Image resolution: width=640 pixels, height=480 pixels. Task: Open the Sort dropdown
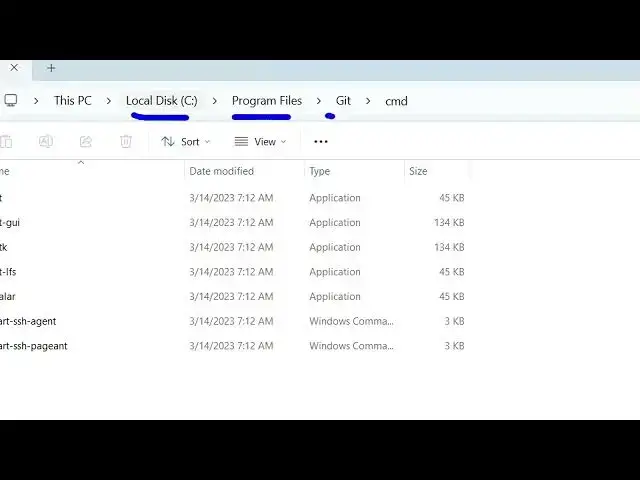(x=186, y=142)
